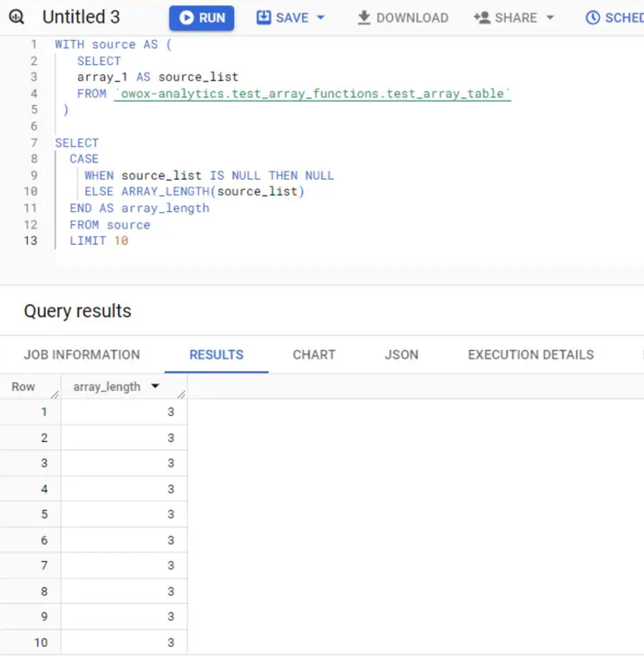Screen dimensions: 644x667
Task: Click the WHEN source_list IS NULL line
Action: tap(209, 175)
